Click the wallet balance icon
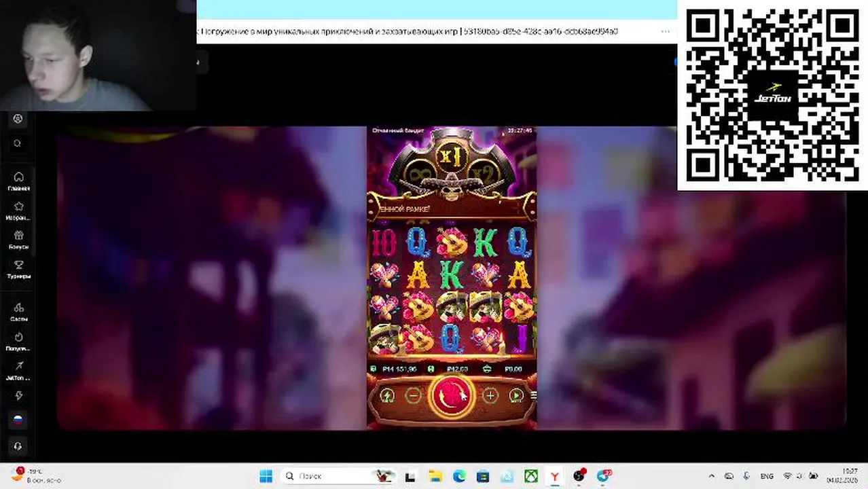The height and width of the screenshot is (489, 868). pos(374,369)
